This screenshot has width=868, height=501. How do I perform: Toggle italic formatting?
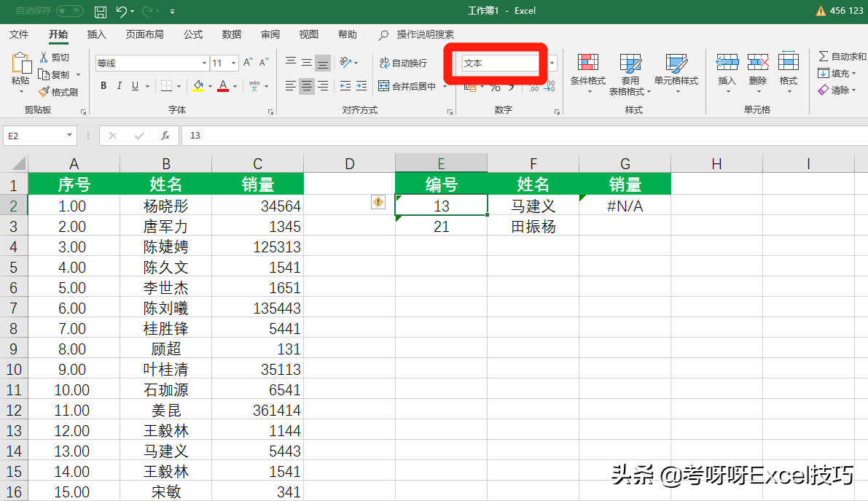tap(120, 86)
